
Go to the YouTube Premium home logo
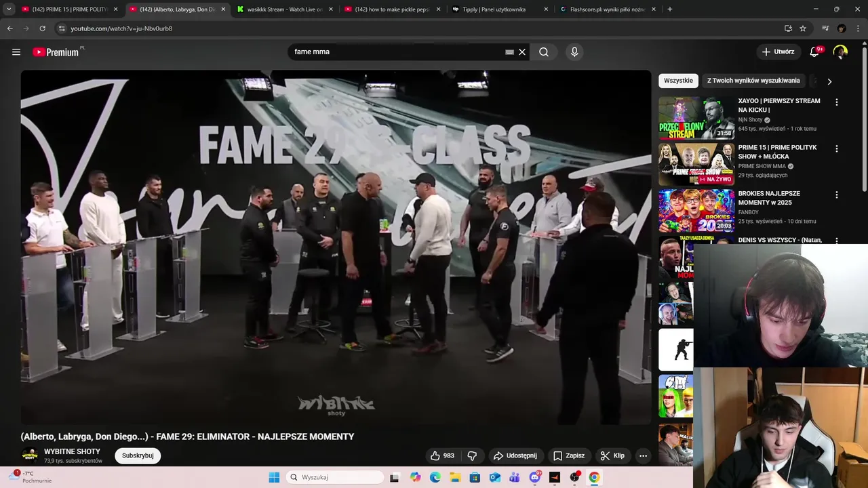coord(56,52)
